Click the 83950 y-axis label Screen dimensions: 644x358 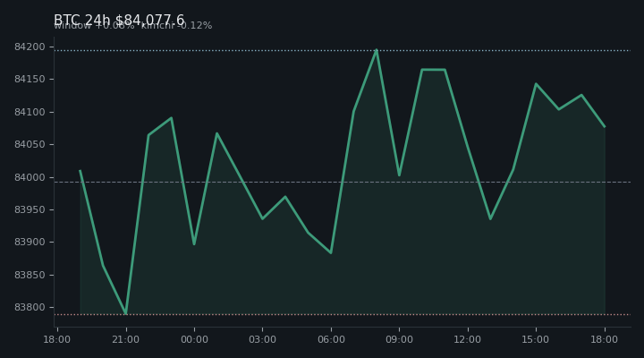point(30,209)
